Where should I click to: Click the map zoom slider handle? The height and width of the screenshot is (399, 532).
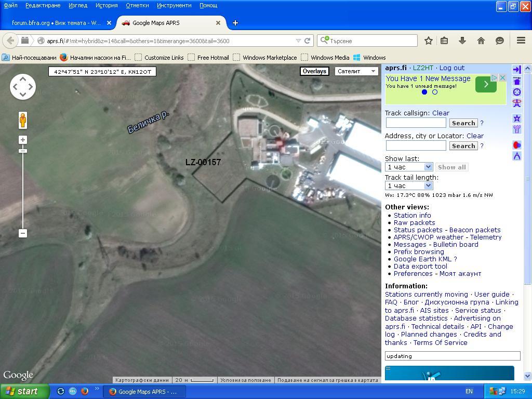tap(23, 151)
